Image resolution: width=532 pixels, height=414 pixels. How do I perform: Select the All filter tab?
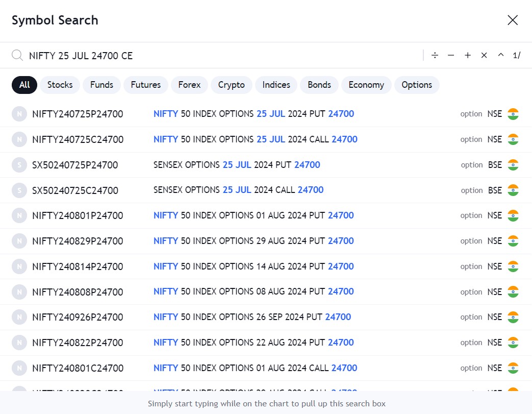24,85
